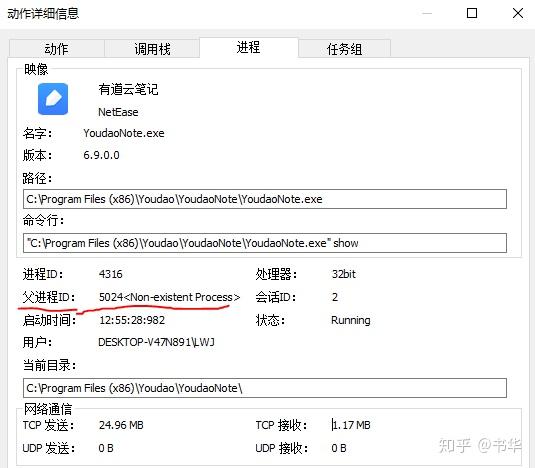This screenshot has height=468, width=535.
Task: Select the 进程 tab
Action: pyautogui.click(x=249, y=47)
